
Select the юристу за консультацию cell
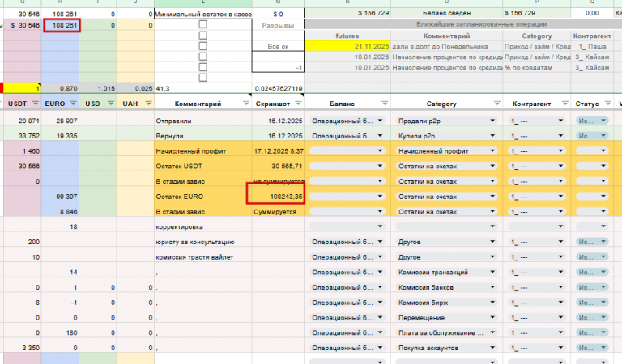(203, 242)
